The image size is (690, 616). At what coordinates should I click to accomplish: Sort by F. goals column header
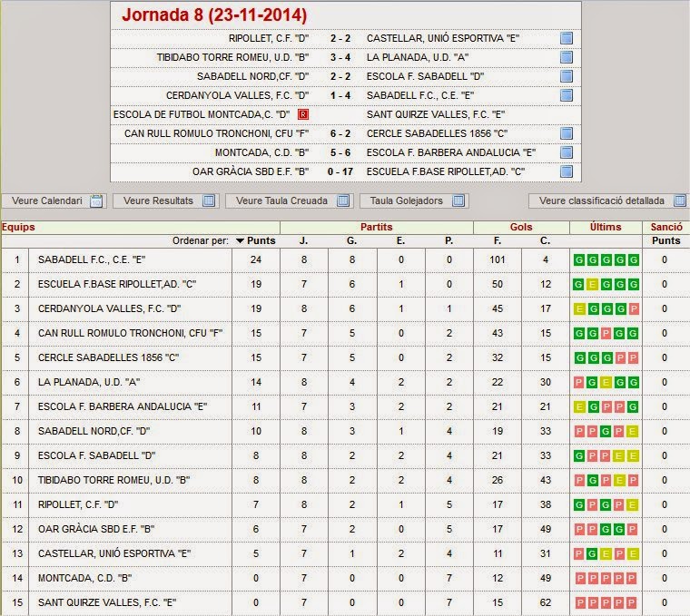coord(498,241)
